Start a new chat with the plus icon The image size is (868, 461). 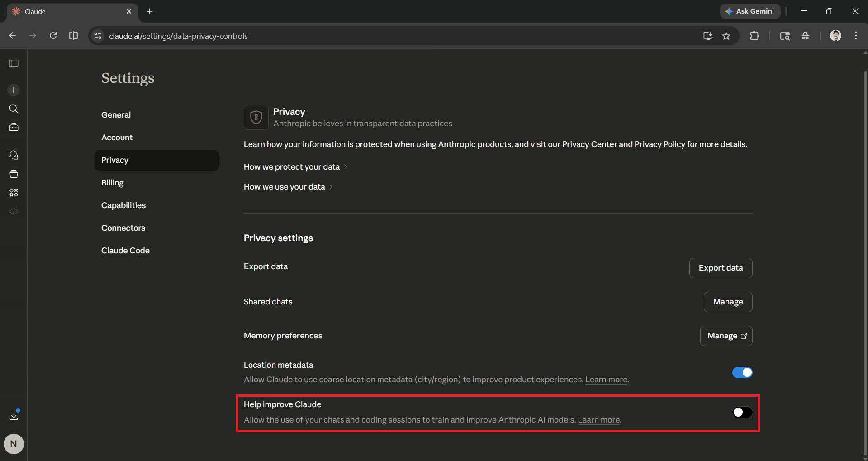point(14,90)
